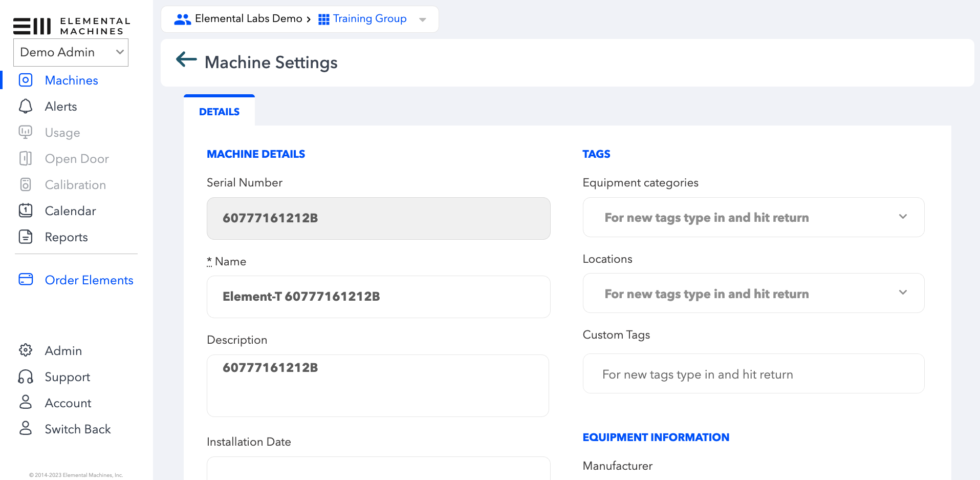Click the organization people icon in breadcrumb
The height and width of the screenshot is (480, 980).
[182, 19]
